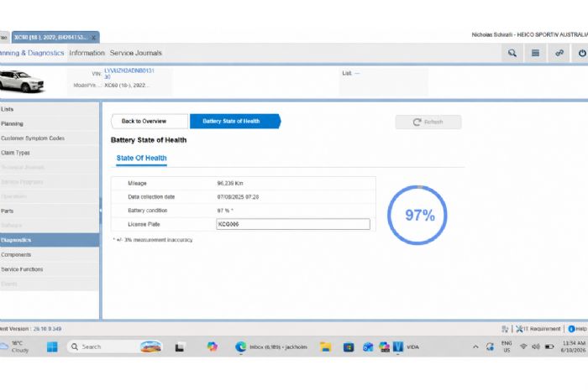Open Copilot from the taskbar

pos(213,347)
